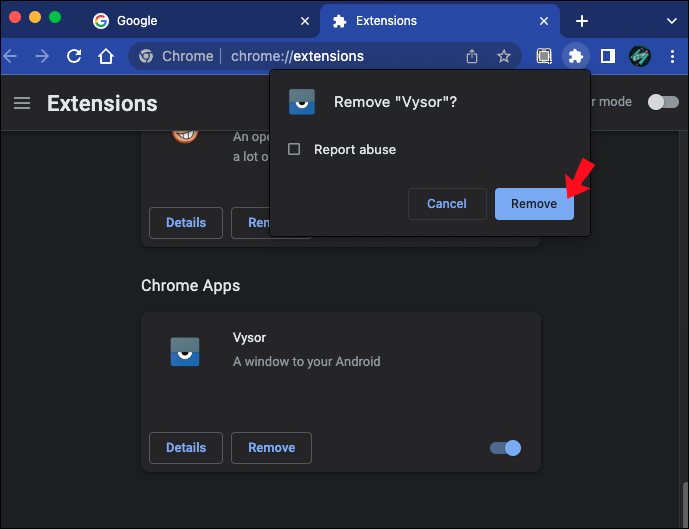Open Details for the upper extension card

(x=186, y=223)
